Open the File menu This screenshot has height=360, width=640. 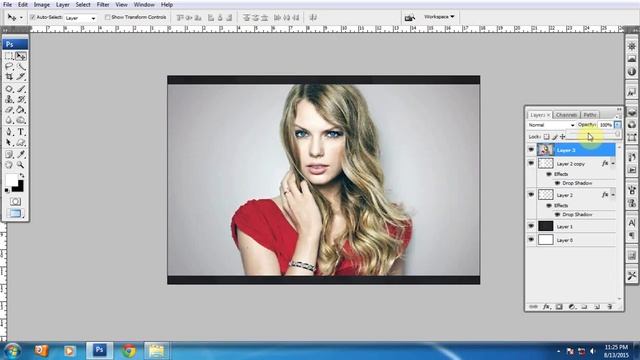point(7,5)
